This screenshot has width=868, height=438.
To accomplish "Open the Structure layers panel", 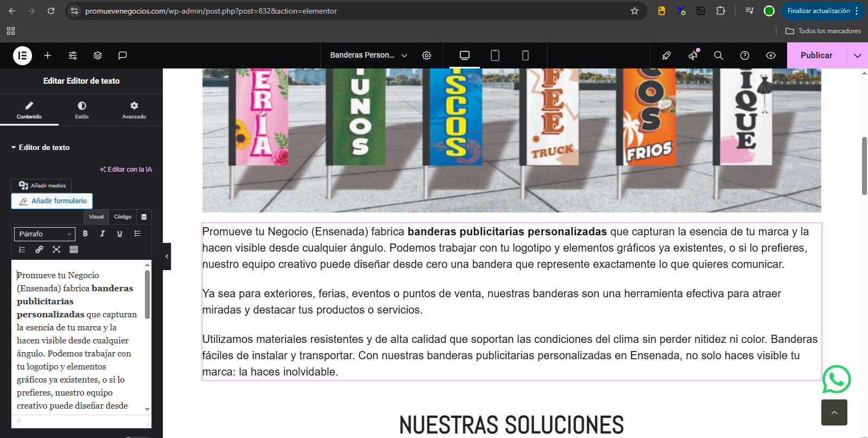I will (98, 55).
